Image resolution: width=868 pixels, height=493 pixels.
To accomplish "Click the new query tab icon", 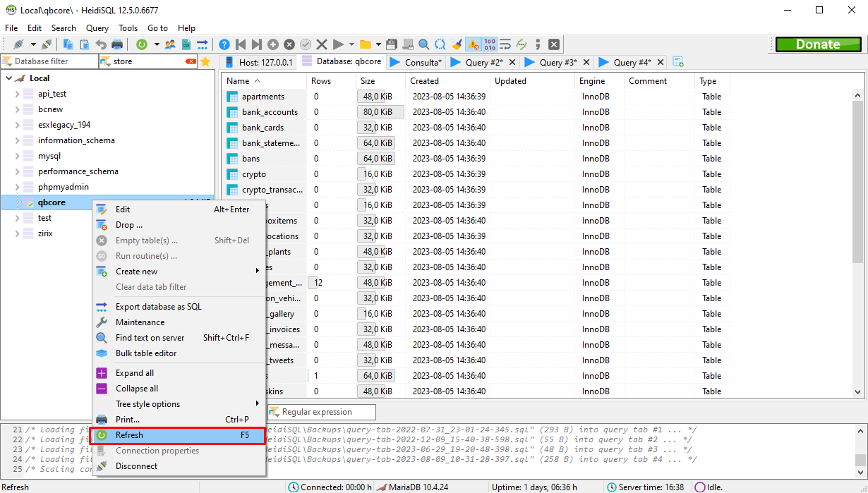I will click(x=678, y=62).
